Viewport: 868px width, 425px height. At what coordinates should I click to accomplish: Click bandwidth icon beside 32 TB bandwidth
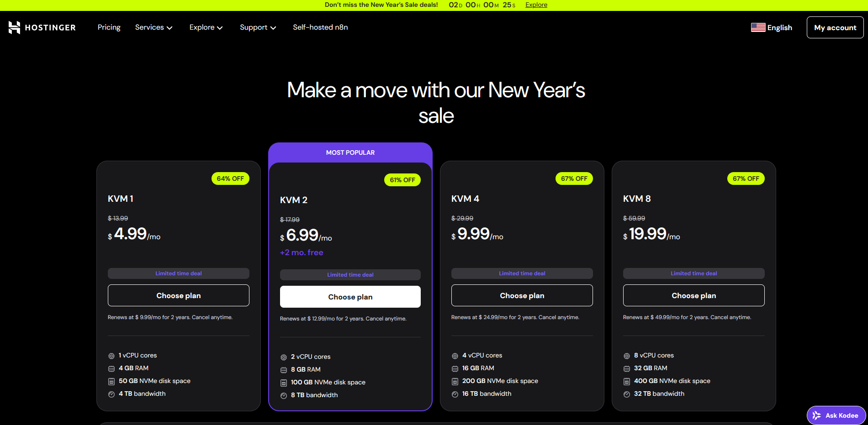(627, 394)
